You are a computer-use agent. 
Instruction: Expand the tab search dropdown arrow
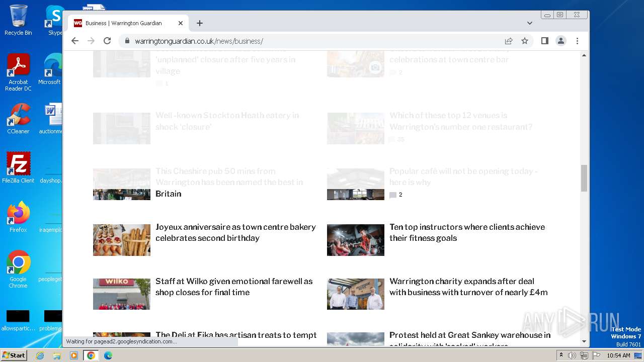click(x=529, y=23)
